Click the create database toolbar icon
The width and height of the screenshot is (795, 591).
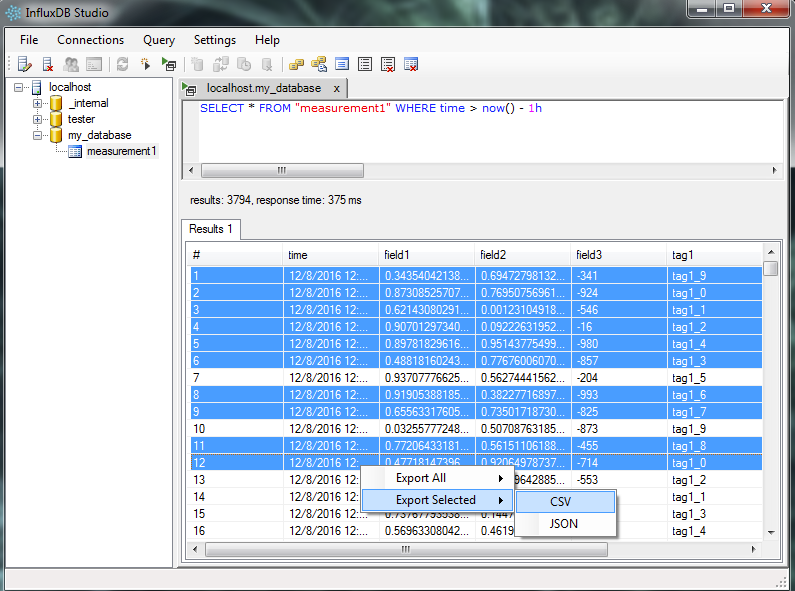(197, 64)
